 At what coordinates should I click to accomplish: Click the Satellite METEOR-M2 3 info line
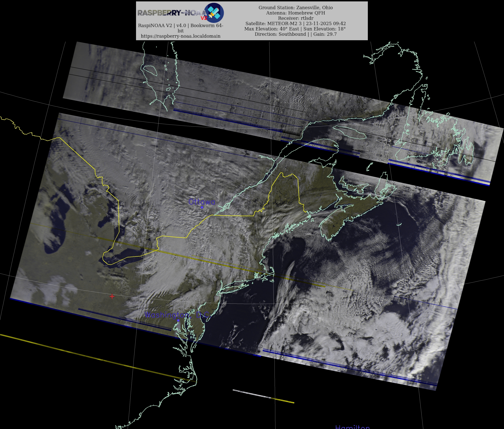point(295,24)
